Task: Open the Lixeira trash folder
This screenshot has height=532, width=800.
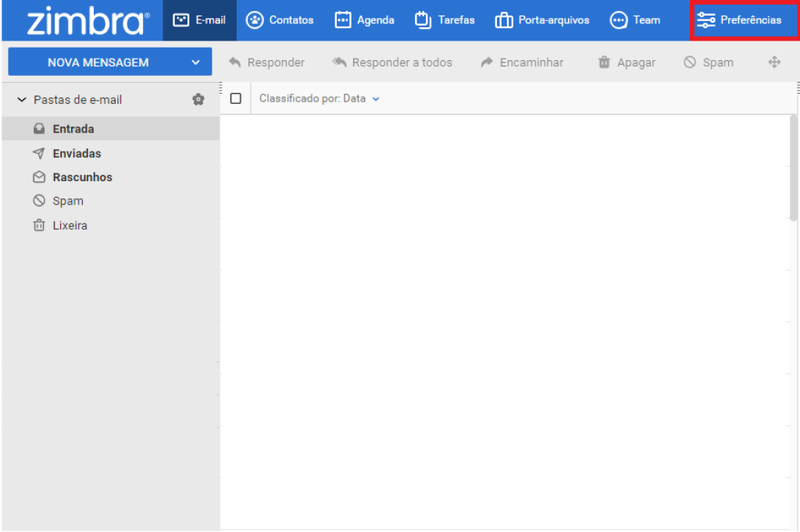Action: click(70, 225)
